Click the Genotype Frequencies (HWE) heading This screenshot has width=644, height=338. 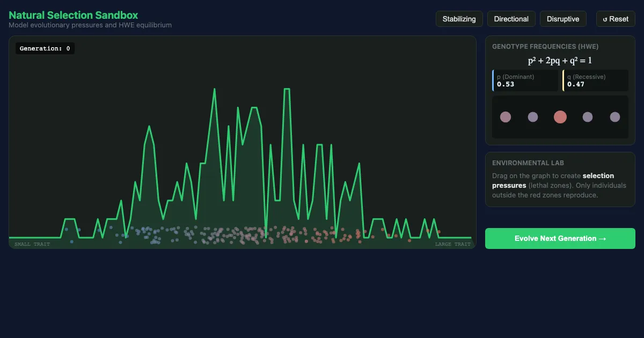point(545,47)
